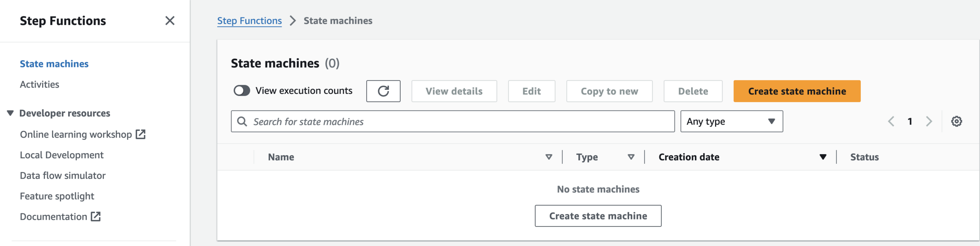Sort by Type column arrow
This screenshot has height=246, width=980.
pos(631,157)
